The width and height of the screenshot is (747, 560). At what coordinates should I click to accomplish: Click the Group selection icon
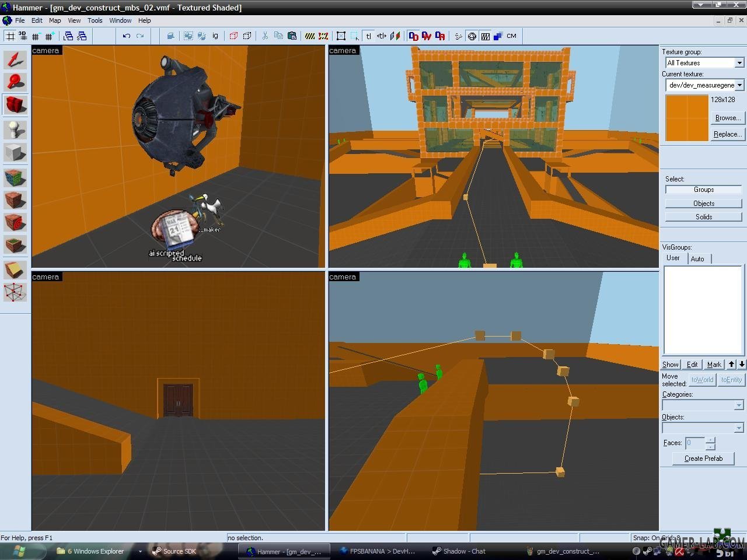click(x=188, y=36)
